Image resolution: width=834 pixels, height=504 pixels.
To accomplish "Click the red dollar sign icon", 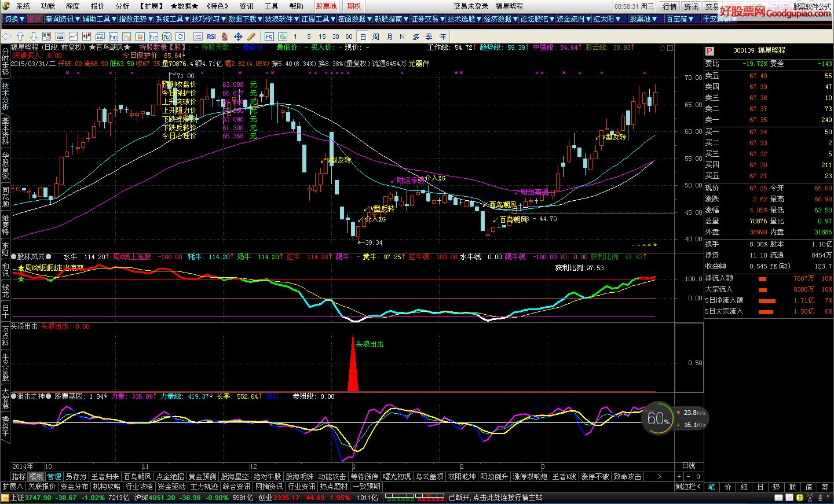I will tap(224, 36).
